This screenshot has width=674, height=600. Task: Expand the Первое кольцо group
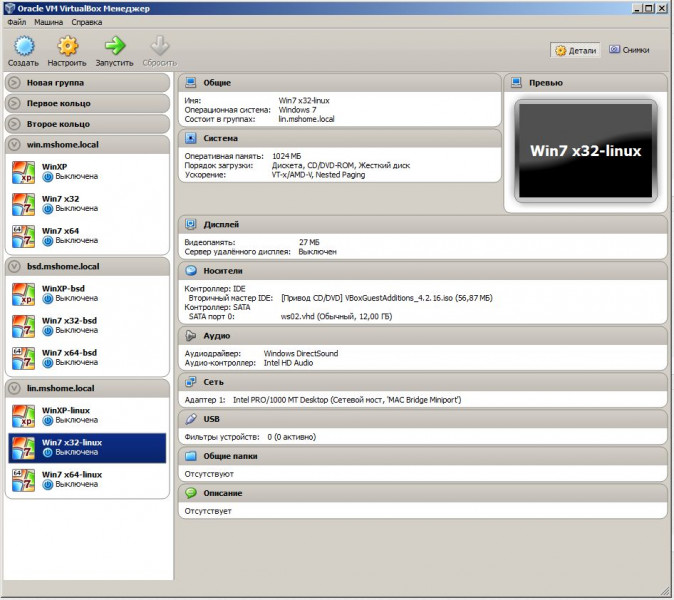14,103
